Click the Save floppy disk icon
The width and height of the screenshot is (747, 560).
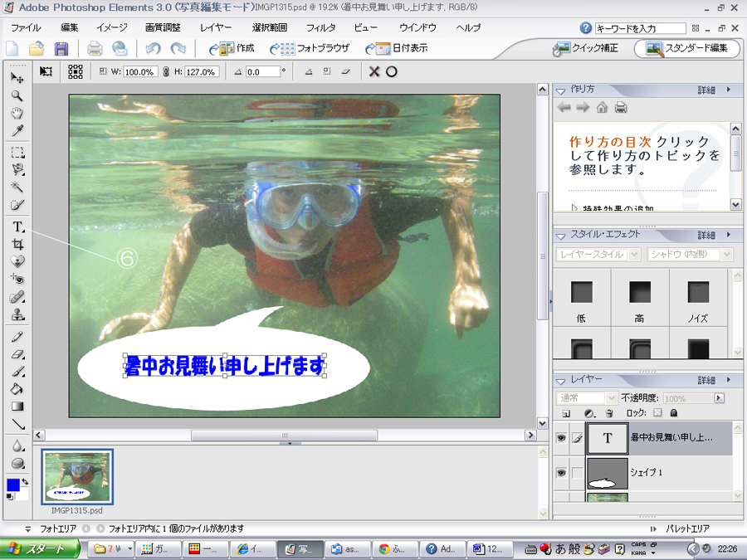click(x=61, y=49)
